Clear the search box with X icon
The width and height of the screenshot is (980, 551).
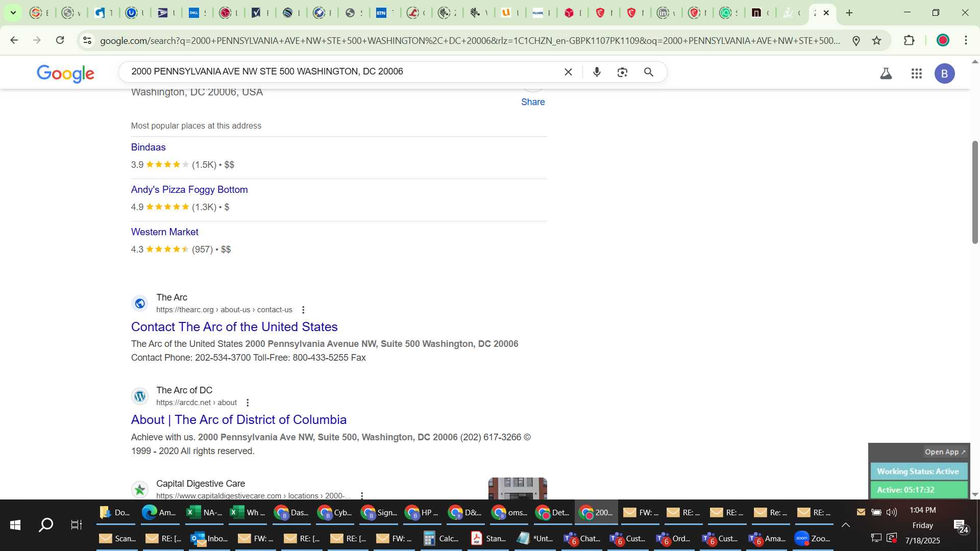[x=568, y=72]
